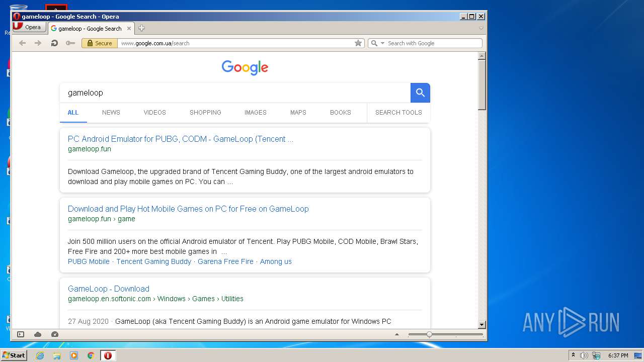The height and width of the screenshot is (362, 644).
Task: Open the Opera menu button
Action: [29, 28]
